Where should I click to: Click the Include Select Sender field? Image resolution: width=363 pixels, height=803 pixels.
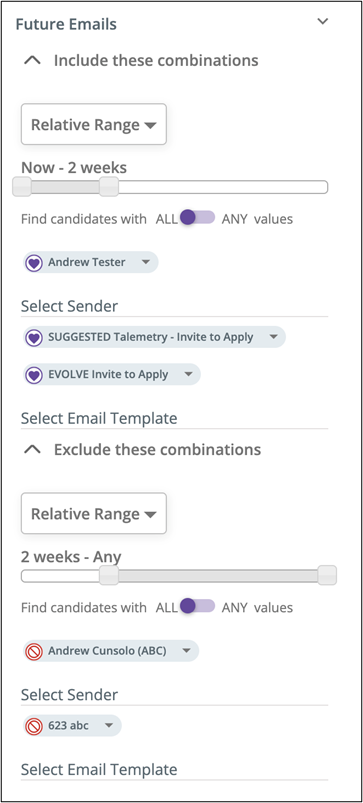(x=174, y=307)
